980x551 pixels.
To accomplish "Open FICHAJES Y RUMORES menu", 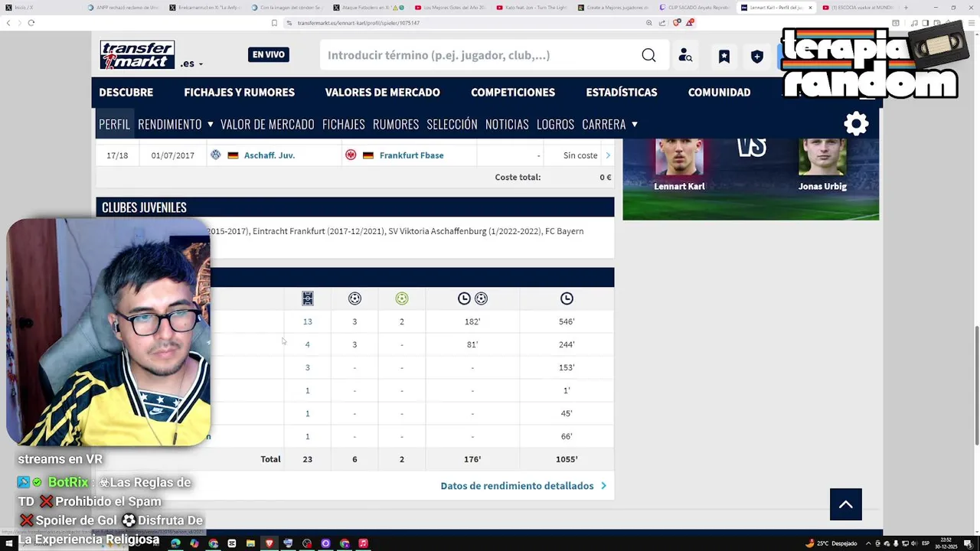I will point(239,92).
